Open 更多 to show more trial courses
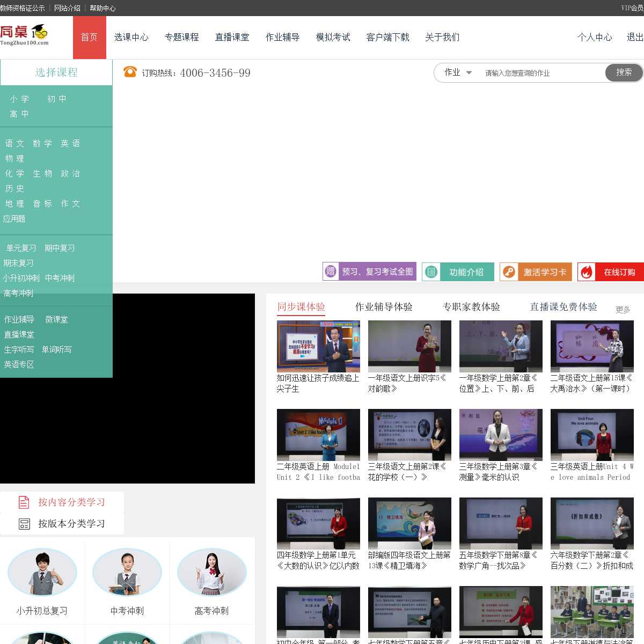The image size is (644, 644). [x=623, y=310]
